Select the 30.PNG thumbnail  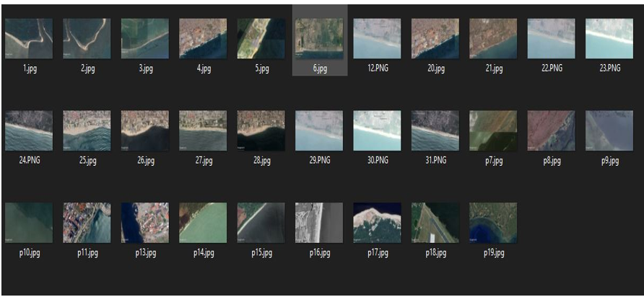point(377,130)
